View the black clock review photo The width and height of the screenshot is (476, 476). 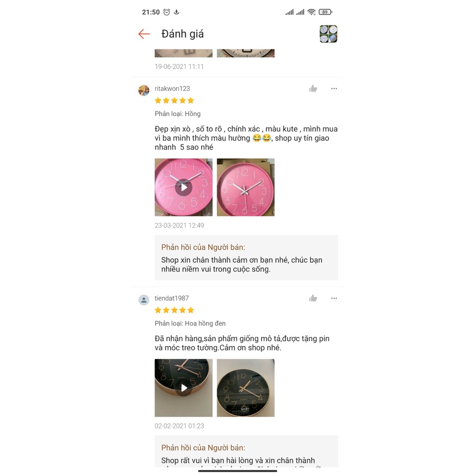[x=245, y=388]
